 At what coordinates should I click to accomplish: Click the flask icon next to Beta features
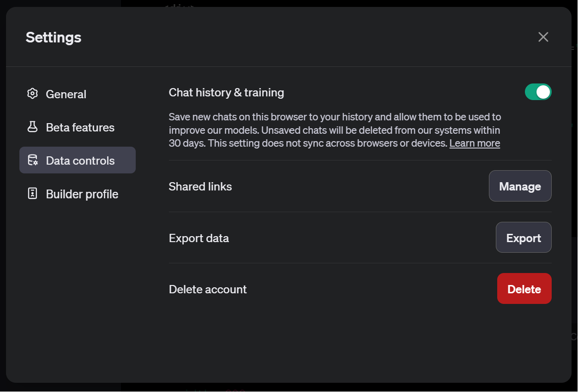(x=32, y=127)
